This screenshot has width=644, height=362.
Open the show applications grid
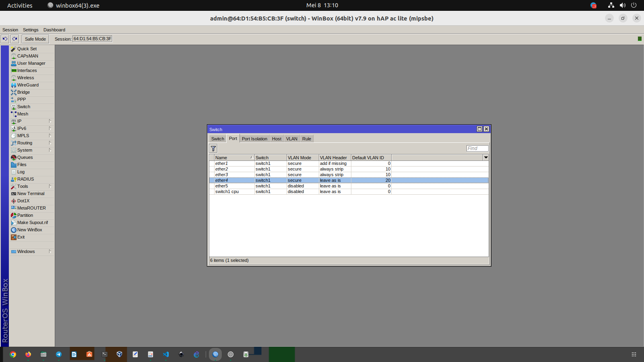tap(634, 354)
